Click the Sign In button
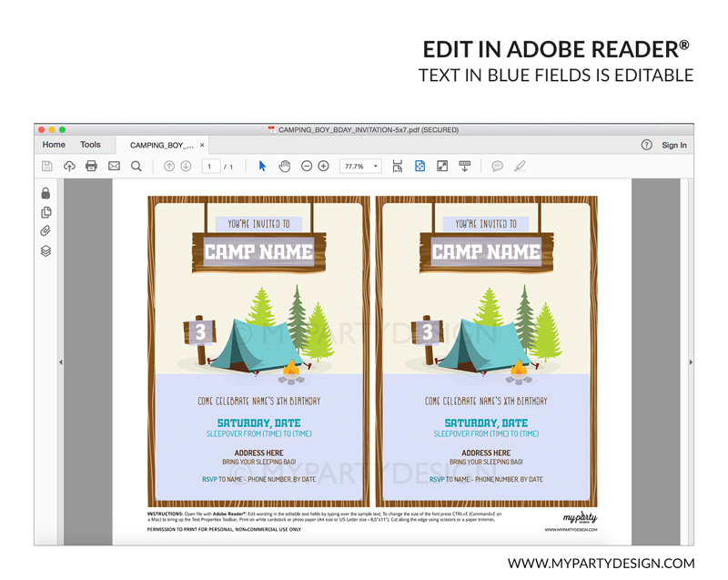Image resolution: width=728 pixels, height=580 pixels. (674, 145)
